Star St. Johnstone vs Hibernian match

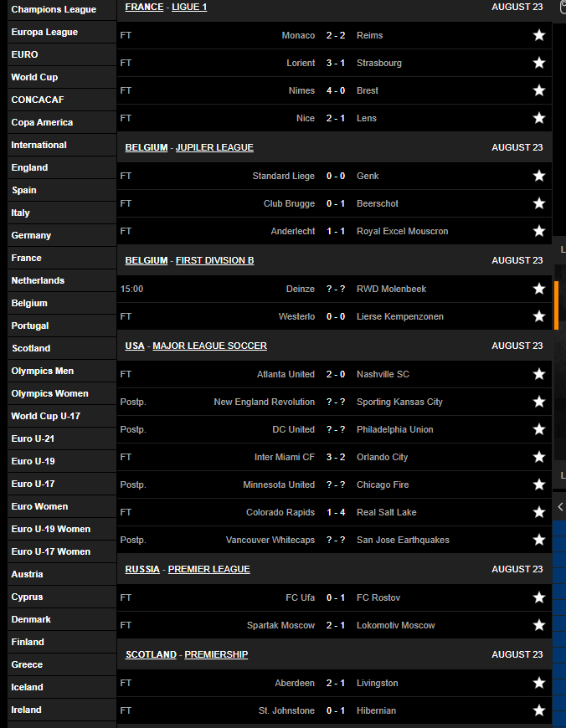point(539,710)
